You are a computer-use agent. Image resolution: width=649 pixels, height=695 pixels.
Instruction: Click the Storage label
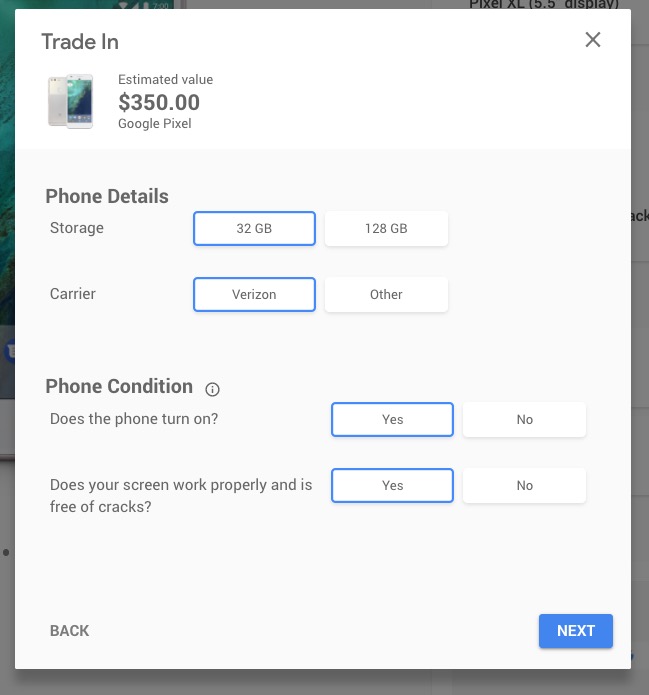pyautogui.click(x=77, y=228)
